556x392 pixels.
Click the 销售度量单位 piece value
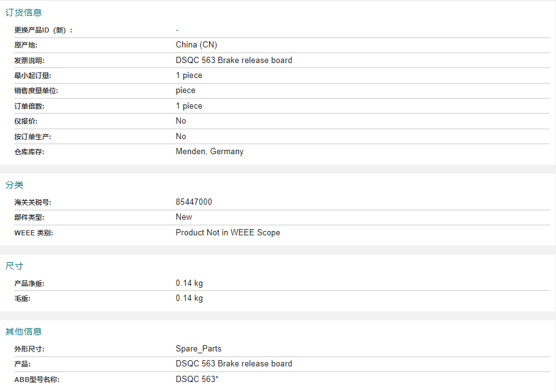pyautogui.click(x=185, y=91)
